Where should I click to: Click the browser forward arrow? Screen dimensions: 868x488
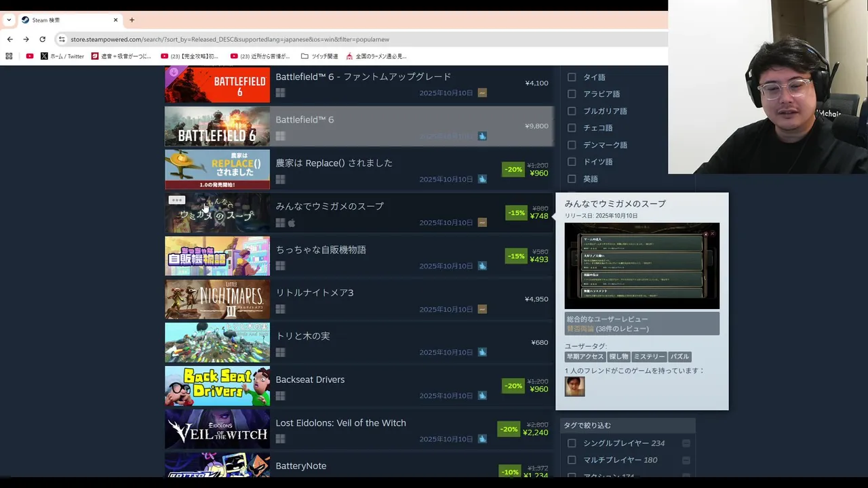26,39
